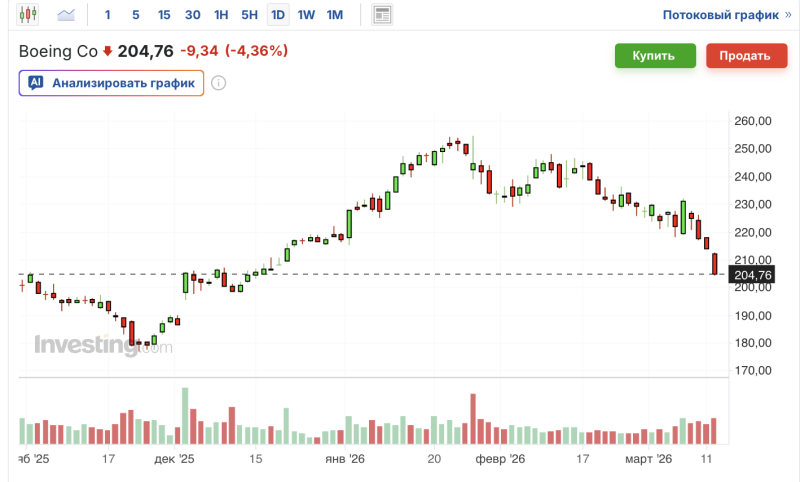This screenshot has width=800, height=482.
Task: Select the 5 minute interval
Action: pyautogui.click(x=136, y=15)
